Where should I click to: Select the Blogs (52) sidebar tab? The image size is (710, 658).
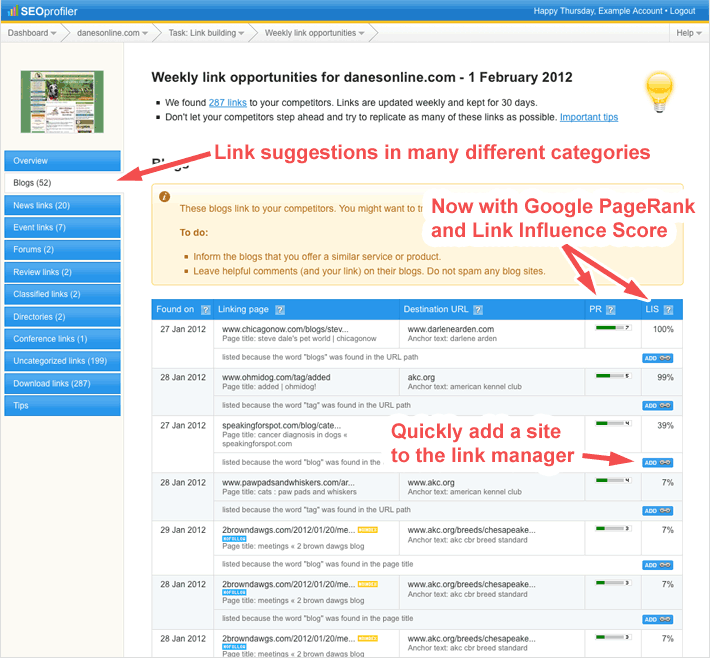point(62,183)
